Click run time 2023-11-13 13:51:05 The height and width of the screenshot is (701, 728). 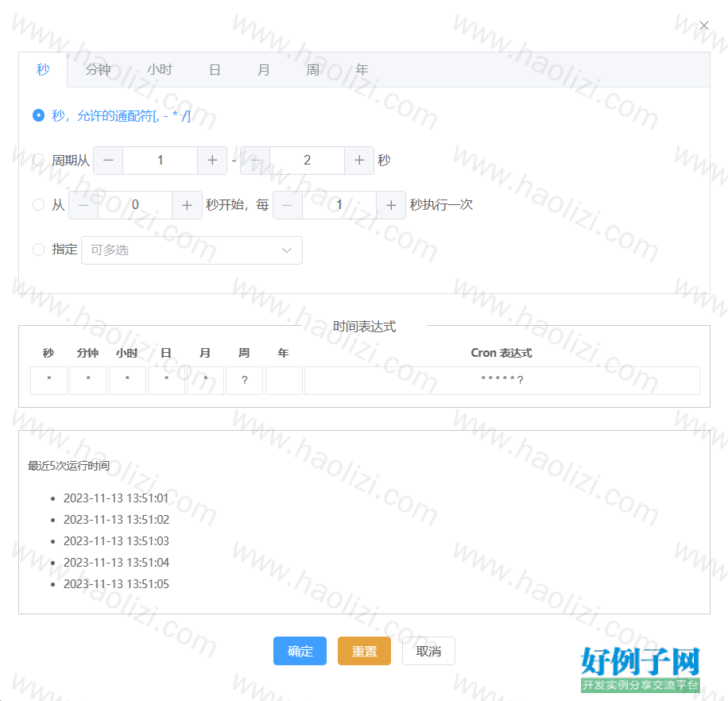tap(116, 583)
